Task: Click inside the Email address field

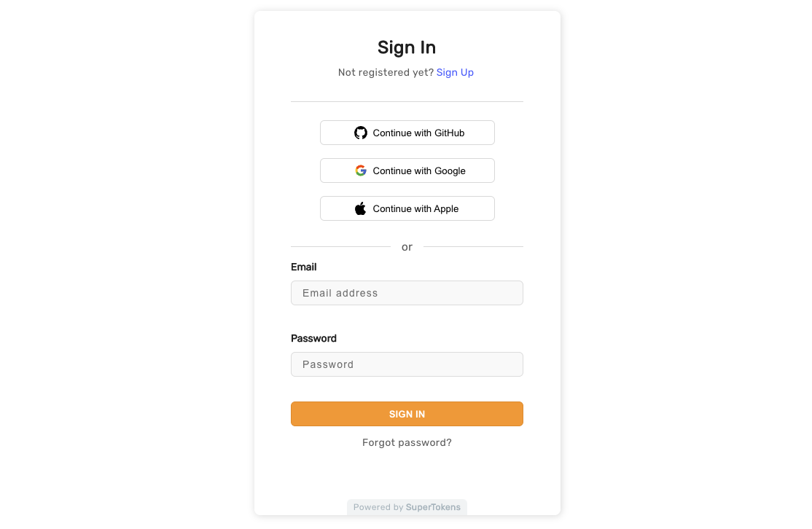Action: coord(407,293)
